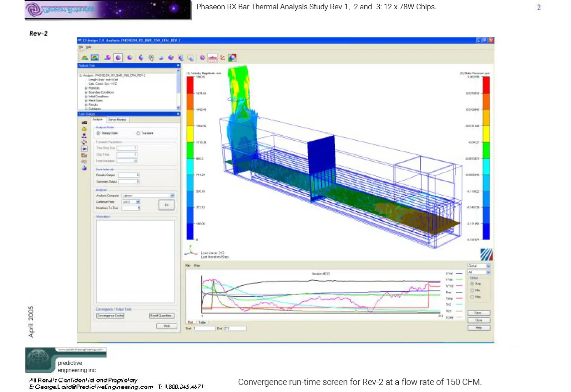This screenshot has height=392, width=571.
Task: Click the static pressure color legend bar
Action: pos(486,158)
